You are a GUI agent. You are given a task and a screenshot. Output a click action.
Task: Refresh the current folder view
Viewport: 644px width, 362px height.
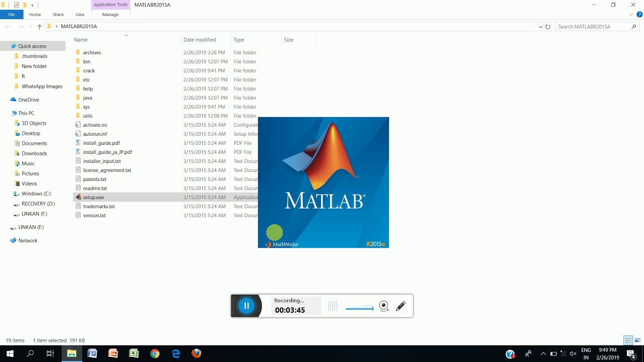(548, 27)
